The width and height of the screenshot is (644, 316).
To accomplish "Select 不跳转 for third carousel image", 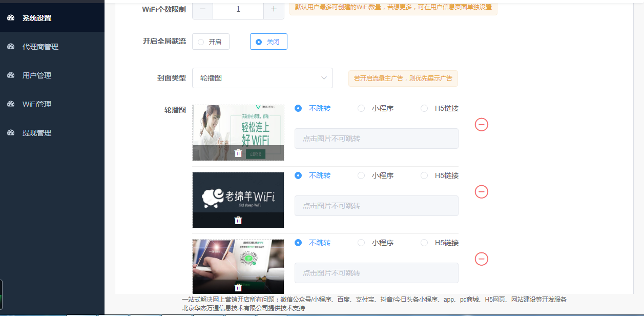I will pyautogui.click(x=313, y=243).
